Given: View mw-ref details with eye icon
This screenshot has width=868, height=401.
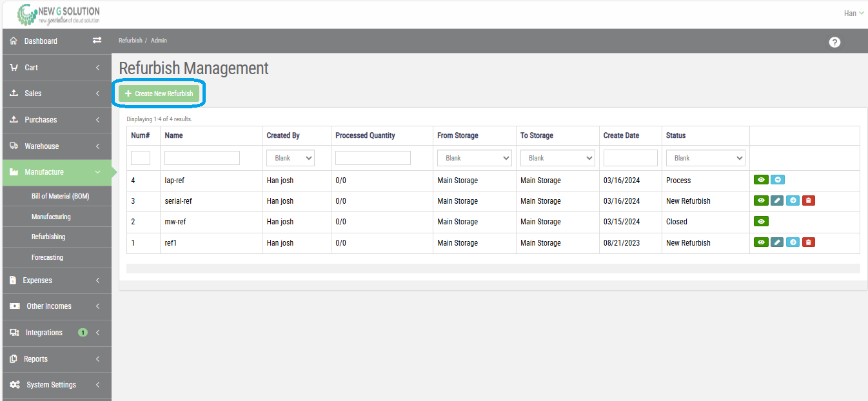Looking at the screenshot, I should click(x=761, y=221).
